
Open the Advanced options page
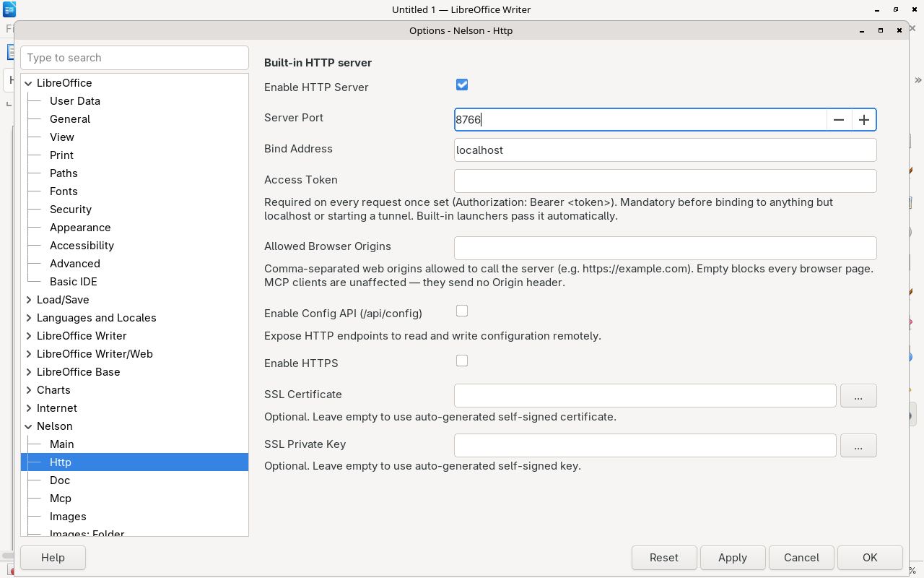pos(75,264)
